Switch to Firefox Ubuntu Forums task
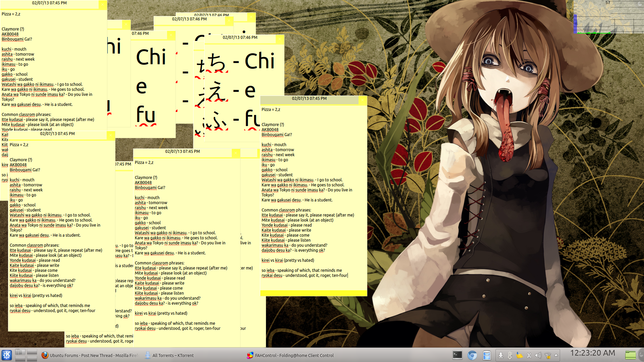This screenshot has width=644, height=362. 90,355
